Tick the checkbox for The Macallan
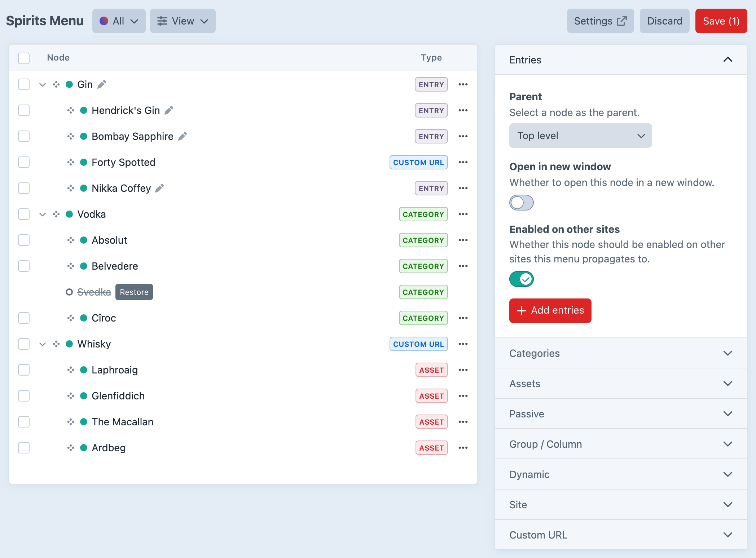The height and width of the screenshot is (558, 756). tap(24, 422)
